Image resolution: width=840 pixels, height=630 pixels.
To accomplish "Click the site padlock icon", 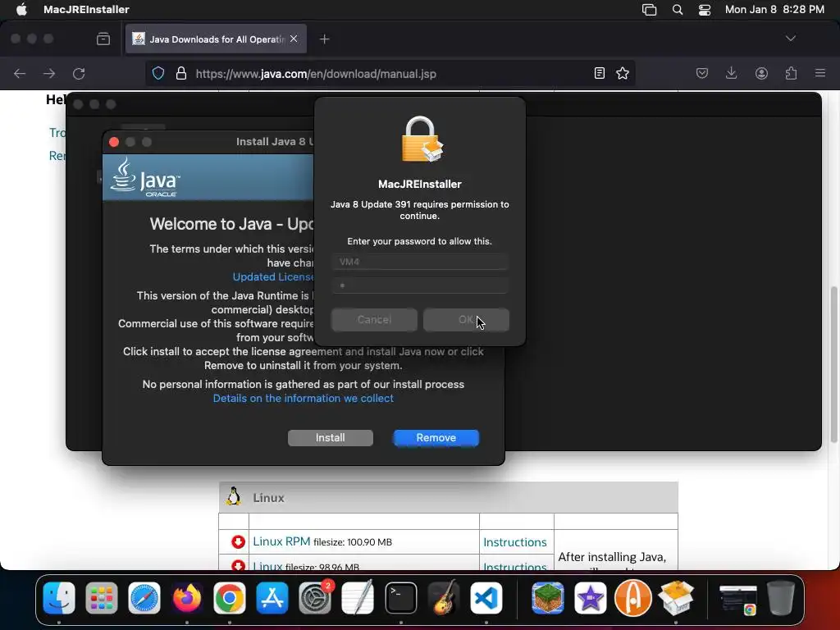I will 181,73.
